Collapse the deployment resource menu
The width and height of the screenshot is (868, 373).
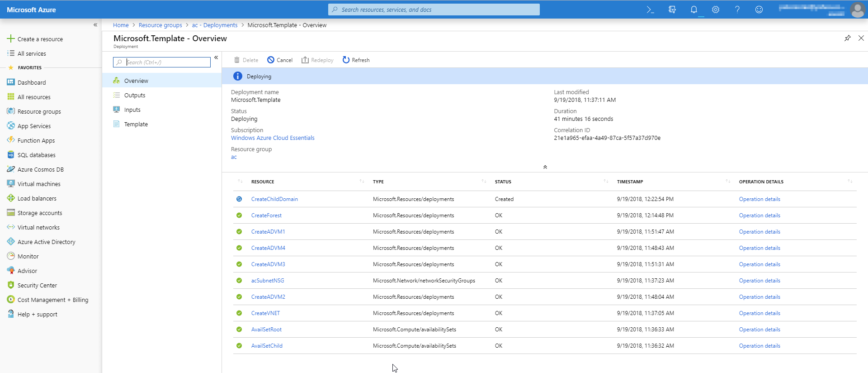(x=216, y=57)
